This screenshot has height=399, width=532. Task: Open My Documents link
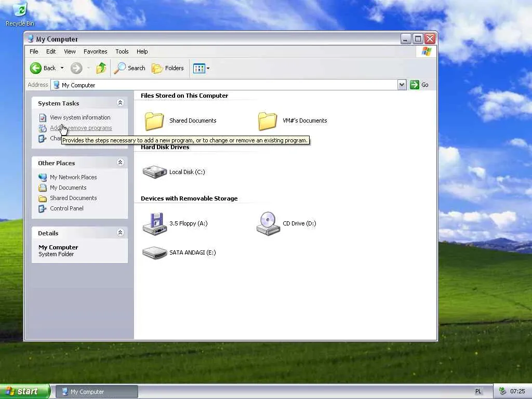(68, 188)
